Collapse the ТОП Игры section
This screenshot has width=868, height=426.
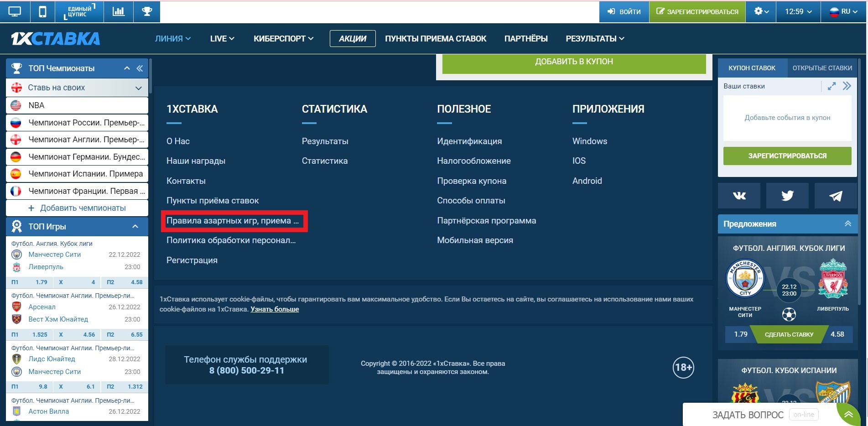[x=135, y=227]
